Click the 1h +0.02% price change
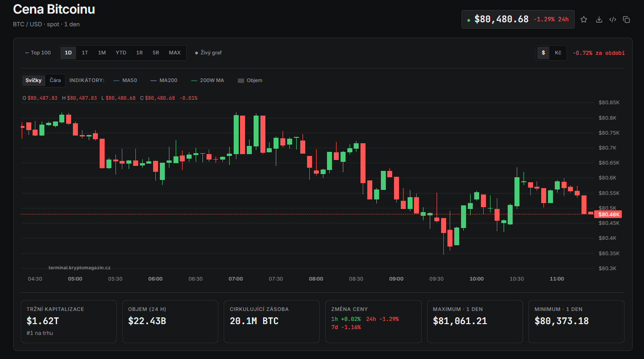 pos(346,319)
